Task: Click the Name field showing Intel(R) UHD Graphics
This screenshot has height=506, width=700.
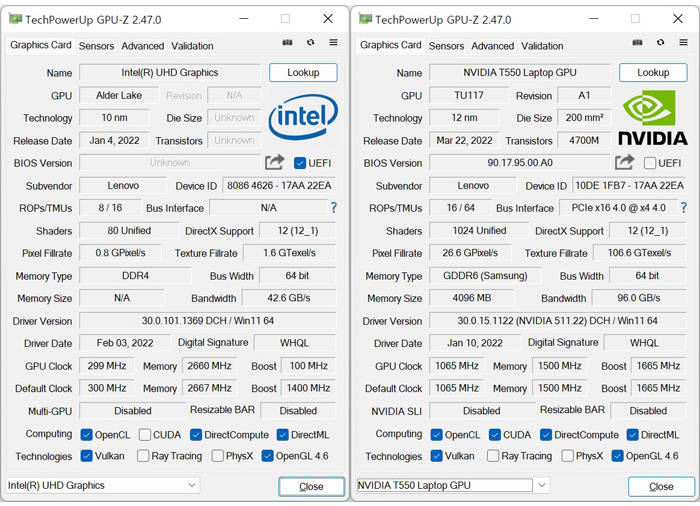Action: [170, 72]
